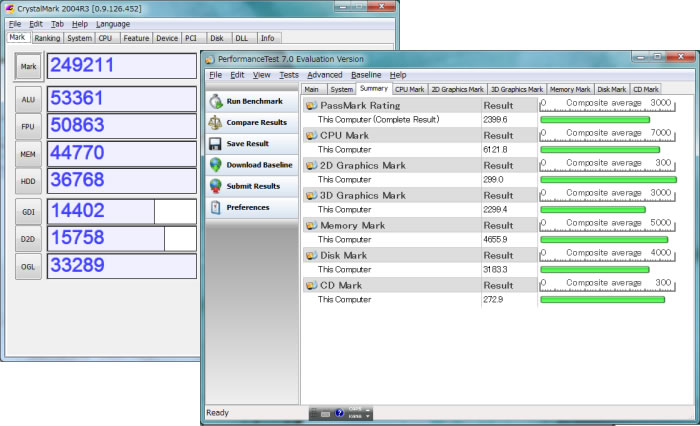Click the blue help icon on language bar
Screen dimensions: 700x426
pos(339,413)
